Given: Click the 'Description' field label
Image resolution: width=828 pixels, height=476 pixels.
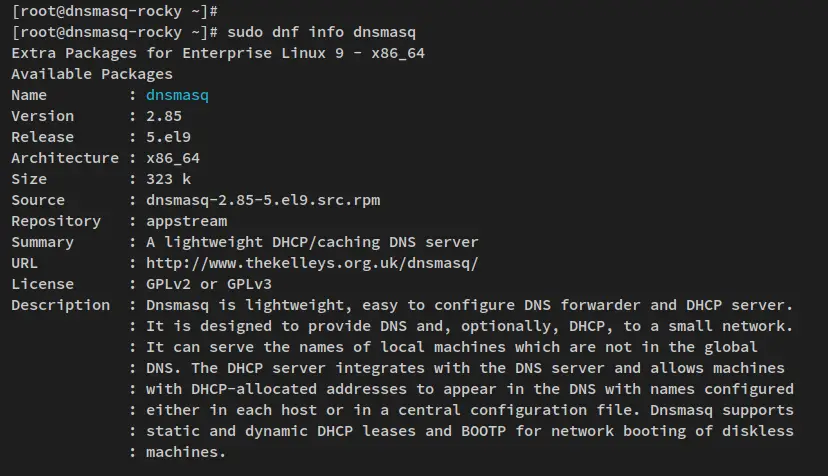Looking at the screenshot, I should point(60,305).
